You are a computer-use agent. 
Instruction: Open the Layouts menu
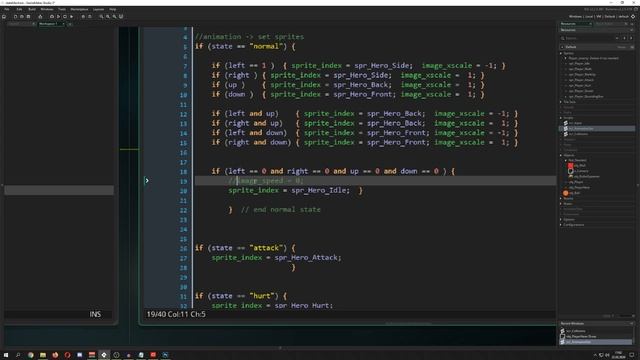(98, 9)
